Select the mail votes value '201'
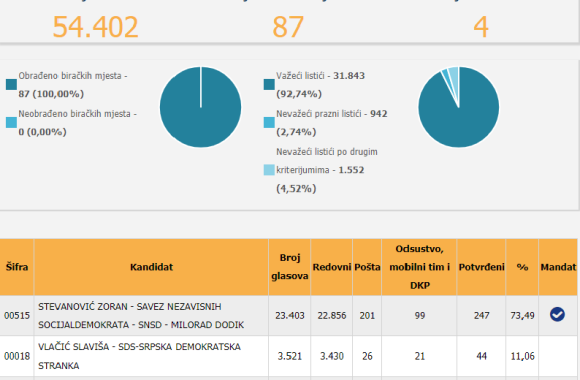Viewport: 580px width, 380px height. pyautogui.click(x=367, y=316)
